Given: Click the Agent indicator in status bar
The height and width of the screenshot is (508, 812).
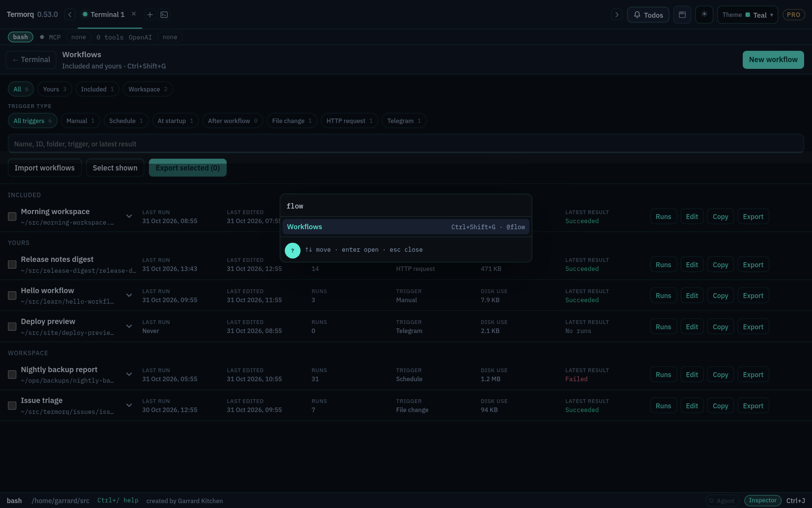Looking at the screenshot, I should (722, 500).
